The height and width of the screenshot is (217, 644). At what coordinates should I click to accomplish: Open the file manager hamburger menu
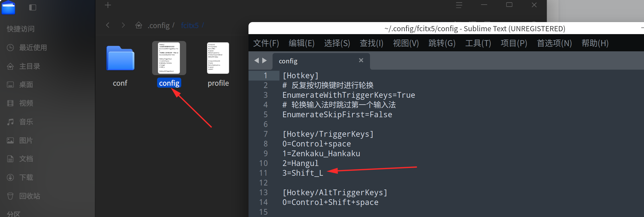[459, 5]
